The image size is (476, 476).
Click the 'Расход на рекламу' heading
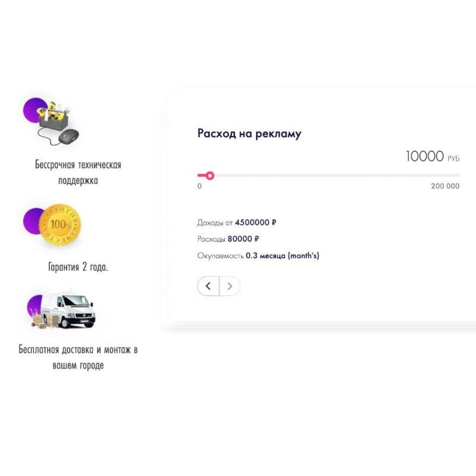click(x=249, y=134)
